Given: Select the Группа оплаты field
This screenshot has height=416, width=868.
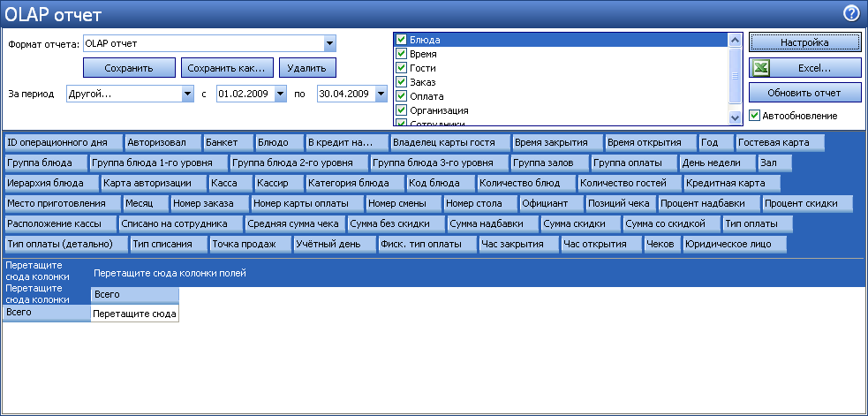Looking at the screenshot, I should pos(634,163).
